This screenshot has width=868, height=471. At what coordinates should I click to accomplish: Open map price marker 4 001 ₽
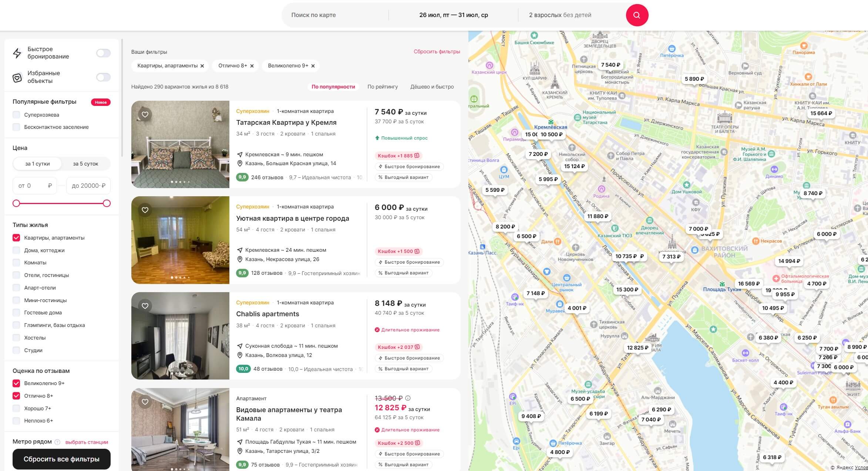577,308
